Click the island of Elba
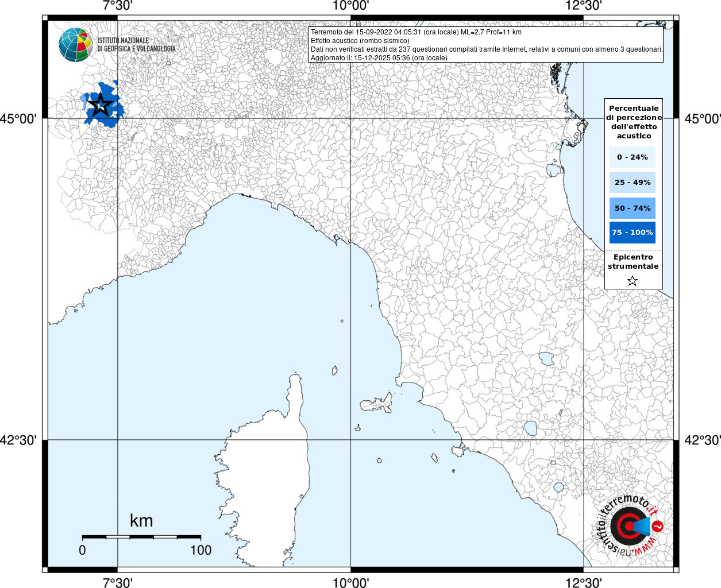 [376, 403]
